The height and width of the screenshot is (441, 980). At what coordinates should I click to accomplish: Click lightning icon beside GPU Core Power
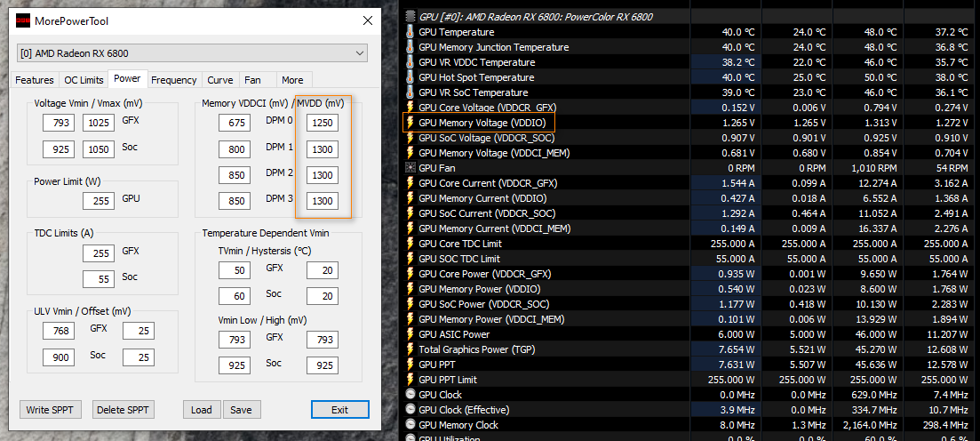[x=410, y=274]
